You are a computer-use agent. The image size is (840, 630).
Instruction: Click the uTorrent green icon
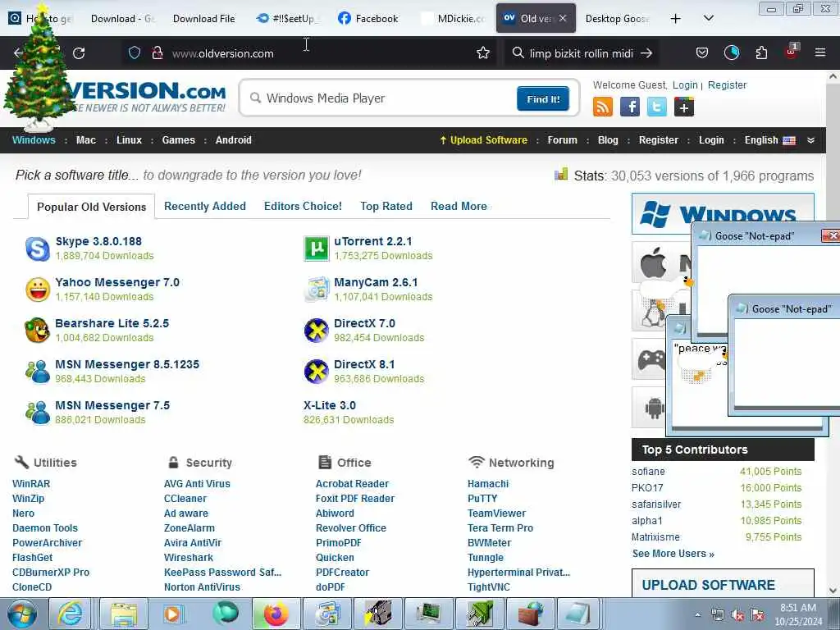tap(317, 249)
